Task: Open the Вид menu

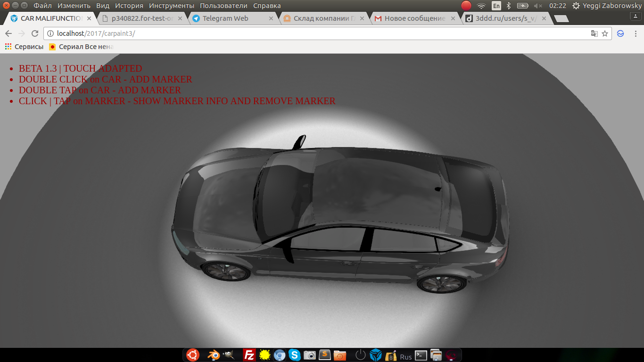Action: coord(103,6)
